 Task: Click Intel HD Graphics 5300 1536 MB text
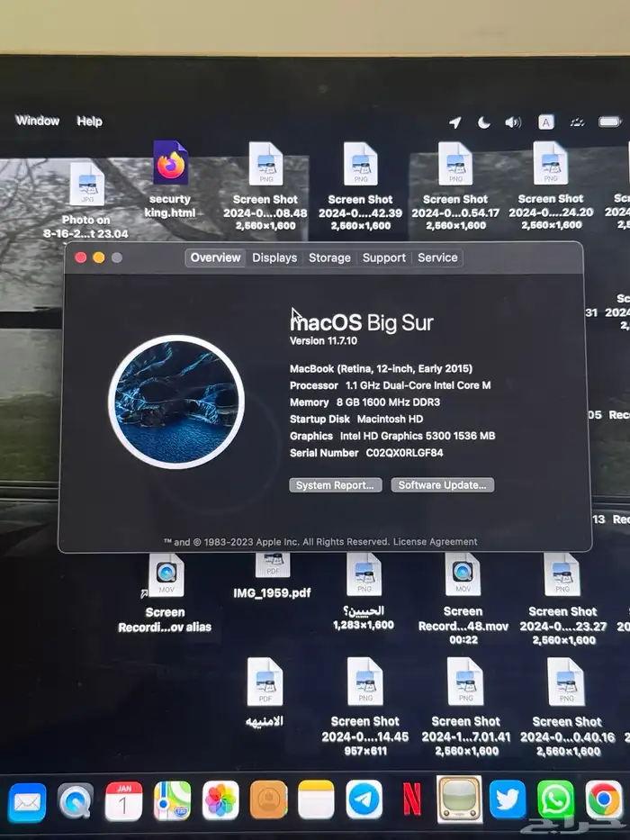[x=418, y=436]
